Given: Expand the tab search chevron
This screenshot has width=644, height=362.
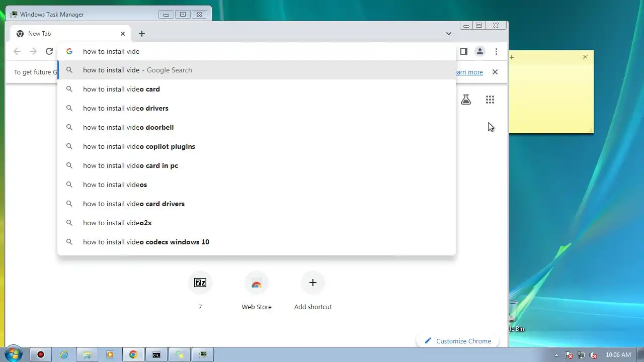Looking at the screenshot, I should pyautogui.click(x=449, y=34).
